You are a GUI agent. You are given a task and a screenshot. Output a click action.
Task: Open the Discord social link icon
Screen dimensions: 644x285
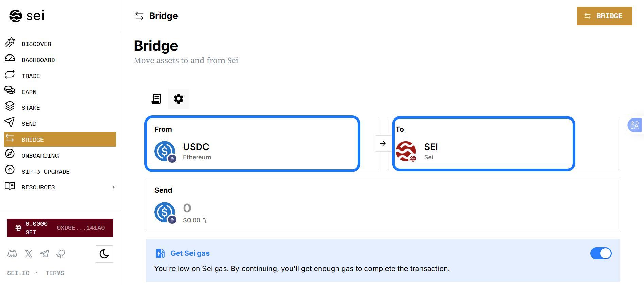12,254
